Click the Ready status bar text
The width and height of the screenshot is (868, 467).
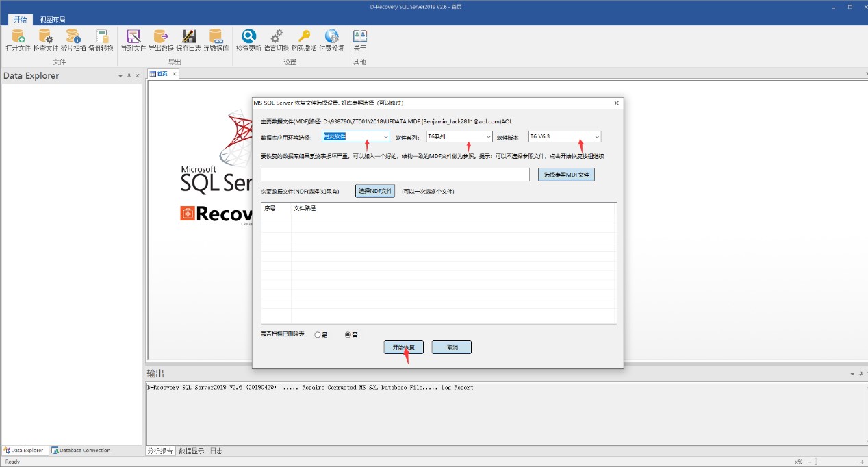tap(12, 462)
